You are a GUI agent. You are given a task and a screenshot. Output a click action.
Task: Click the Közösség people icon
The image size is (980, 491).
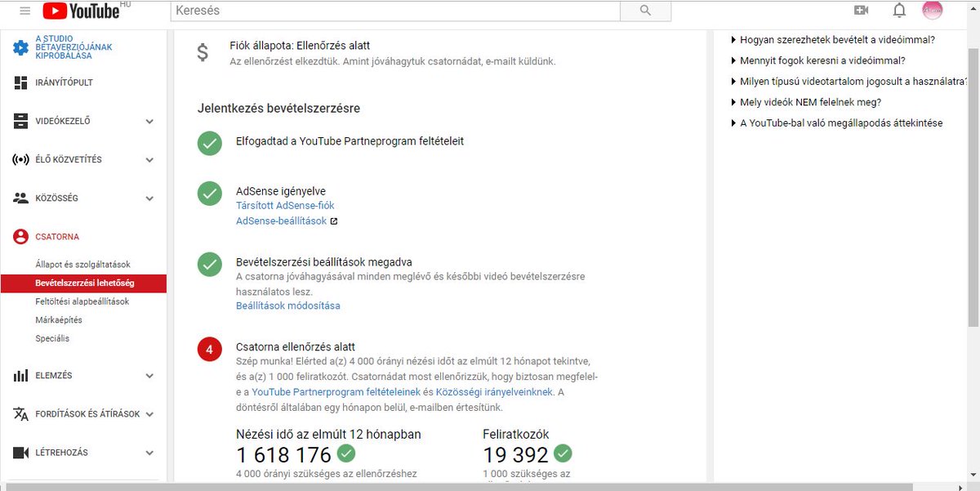coord(20,198)
